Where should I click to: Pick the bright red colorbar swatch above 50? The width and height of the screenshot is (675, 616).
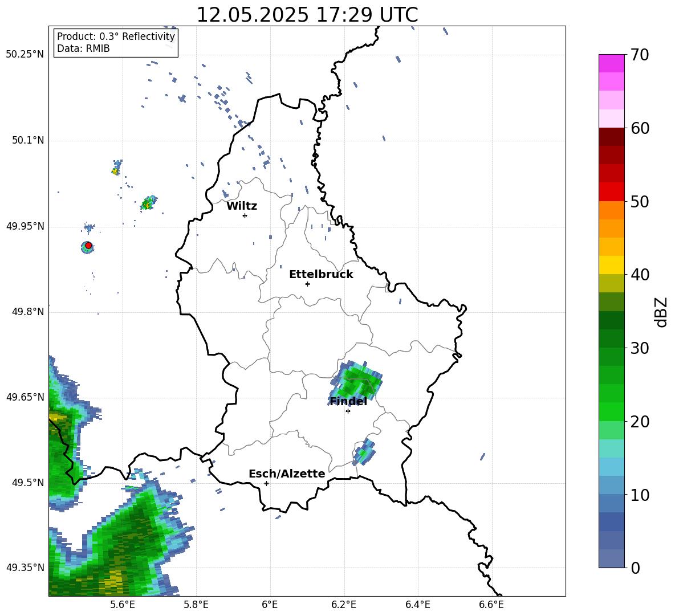[611, 192]
